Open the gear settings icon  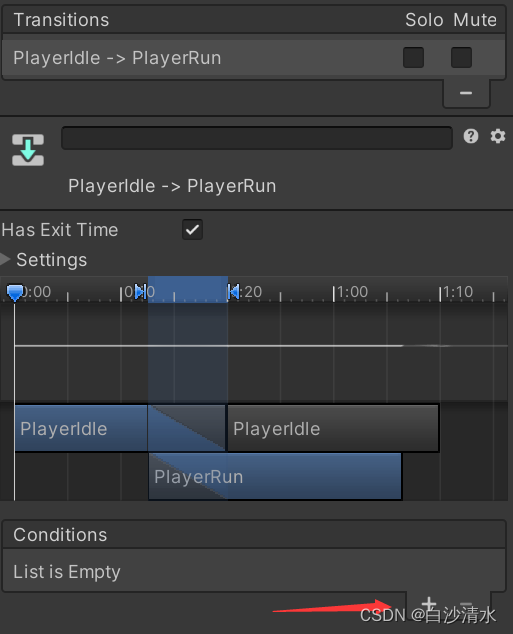pos(498,136)
